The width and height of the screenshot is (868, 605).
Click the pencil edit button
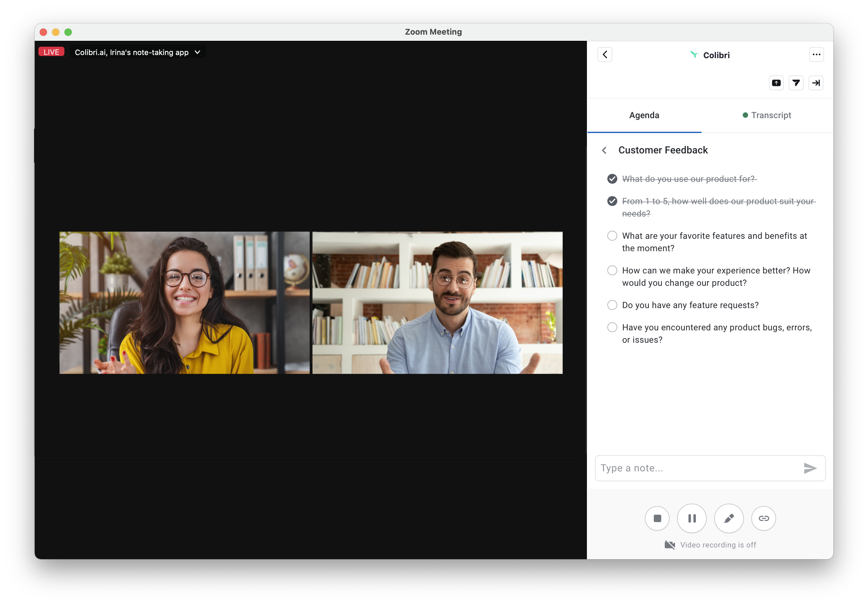point(728,518)
